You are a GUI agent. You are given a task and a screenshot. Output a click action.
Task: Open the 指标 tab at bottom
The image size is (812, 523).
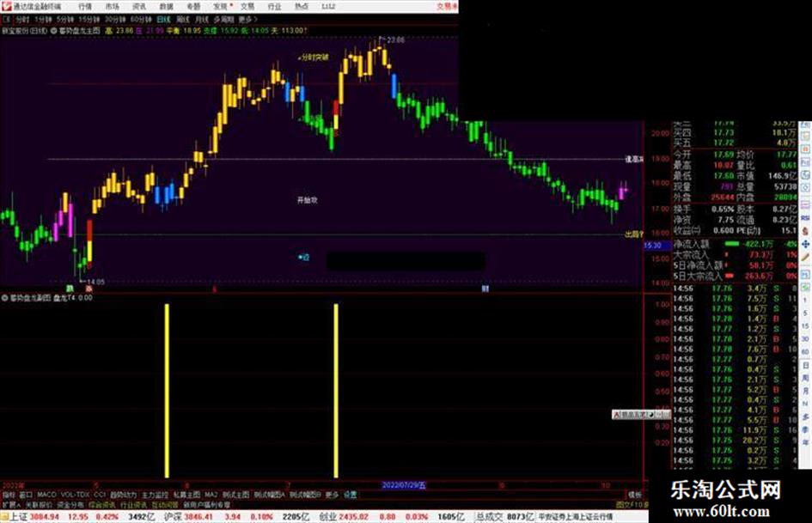pyautogui.click(x=9, y=496)
